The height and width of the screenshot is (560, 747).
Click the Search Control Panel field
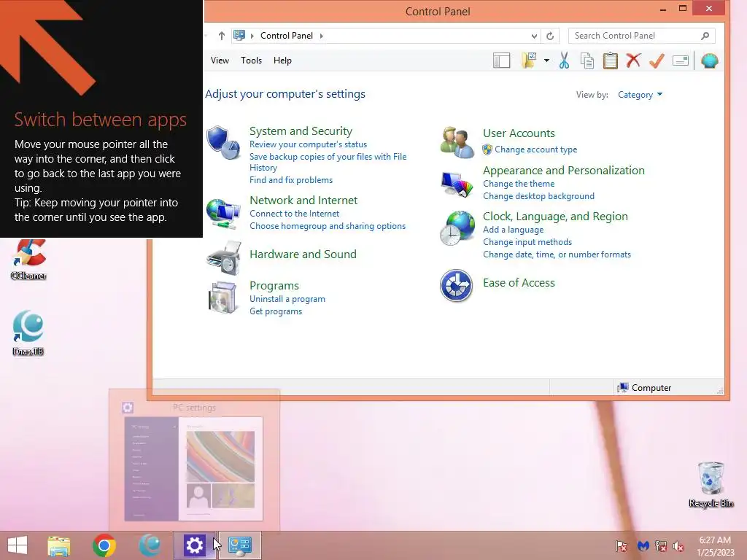coord(641,36)
